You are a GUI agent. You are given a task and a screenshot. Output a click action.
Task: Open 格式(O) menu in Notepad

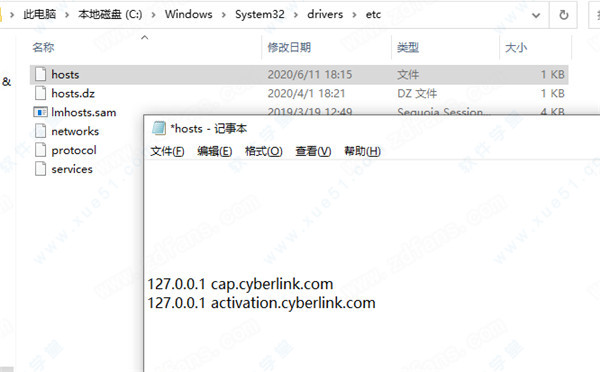click(x=264, y=151)
